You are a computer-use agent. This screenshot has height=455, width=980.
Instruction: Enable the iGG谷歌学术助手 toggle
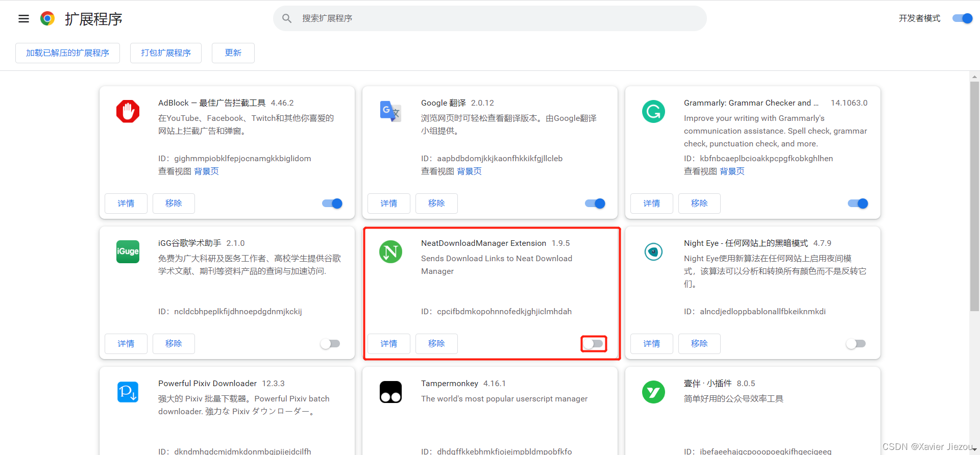click(330, 344)
